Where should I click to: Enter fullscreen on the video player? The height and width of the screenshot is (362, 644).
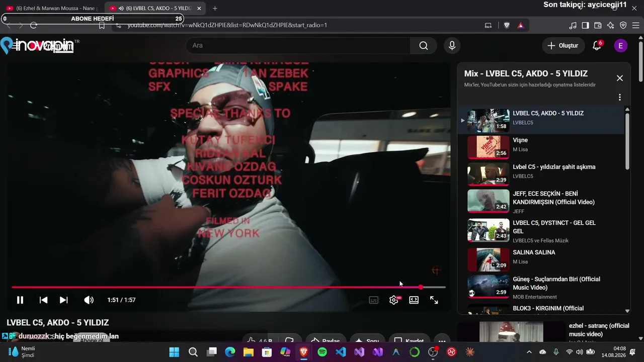(x=434, y=300)
